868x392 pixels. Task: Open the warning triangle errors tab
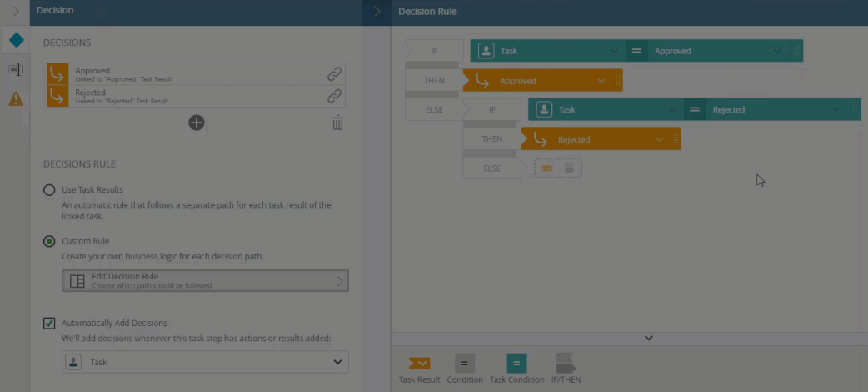[16, 98]
